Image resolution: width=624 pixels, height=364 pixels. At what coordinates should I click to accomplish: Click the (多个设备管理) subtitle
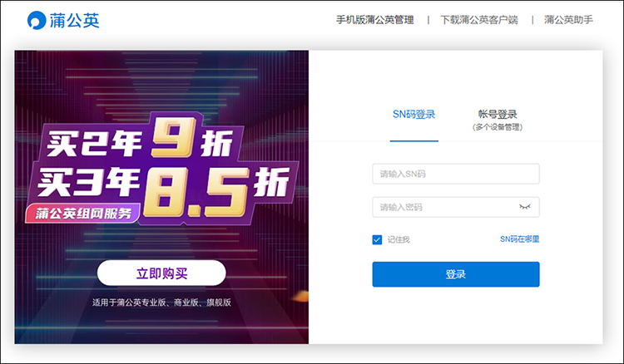click(498, 128)
